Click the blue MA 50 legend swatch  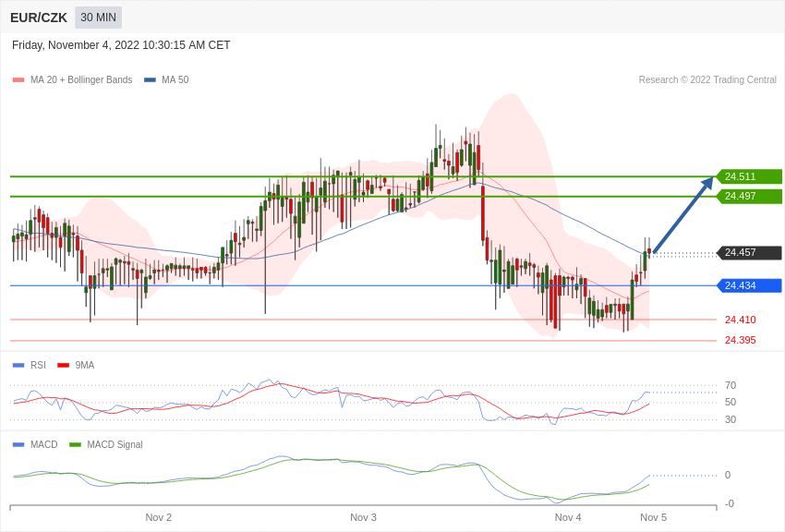coord(150,80)
